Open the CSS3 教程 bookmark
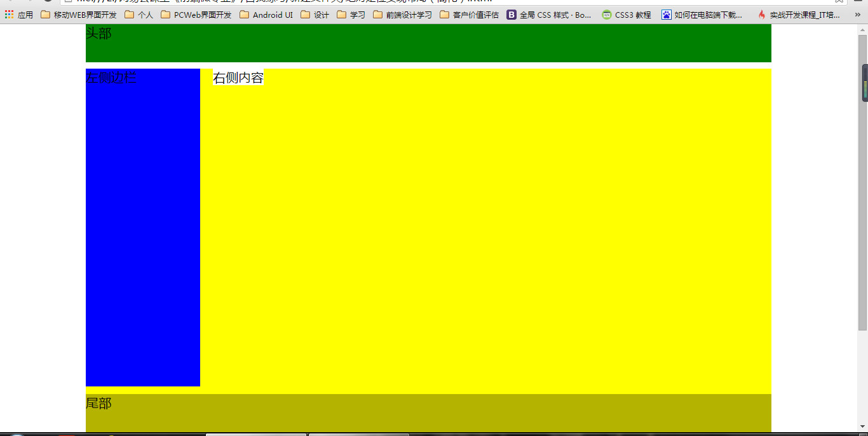This screenshot has width=868, height=436. coord(627,15)
